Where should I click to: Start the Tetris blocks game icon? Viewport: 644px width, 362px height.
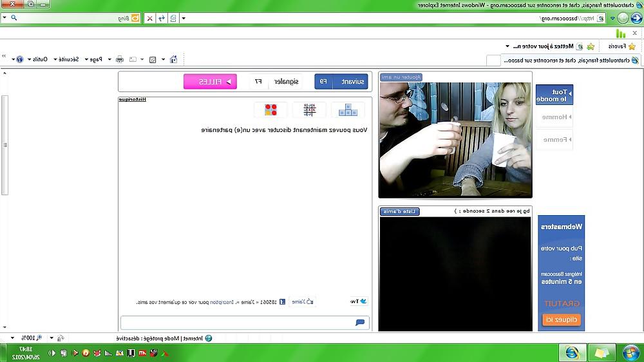[348, 110]
